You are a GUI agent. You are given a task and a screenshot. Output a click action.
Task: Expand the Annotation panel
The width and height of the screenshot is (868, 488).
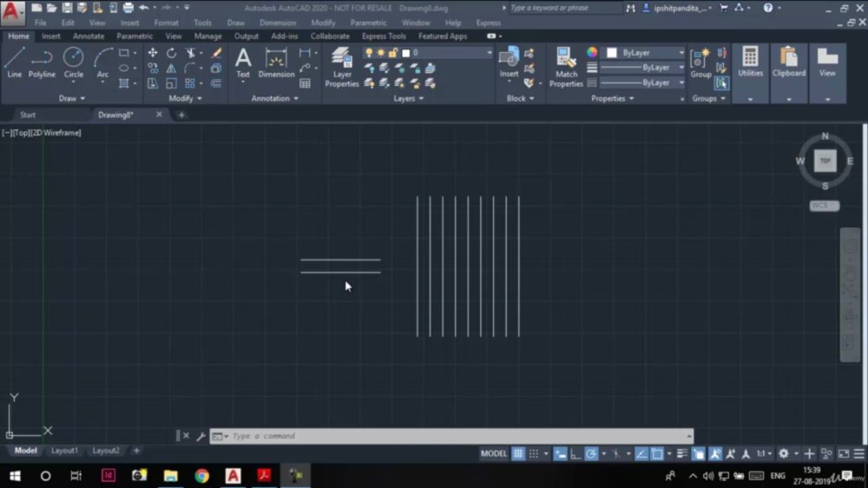pos(274,99)
